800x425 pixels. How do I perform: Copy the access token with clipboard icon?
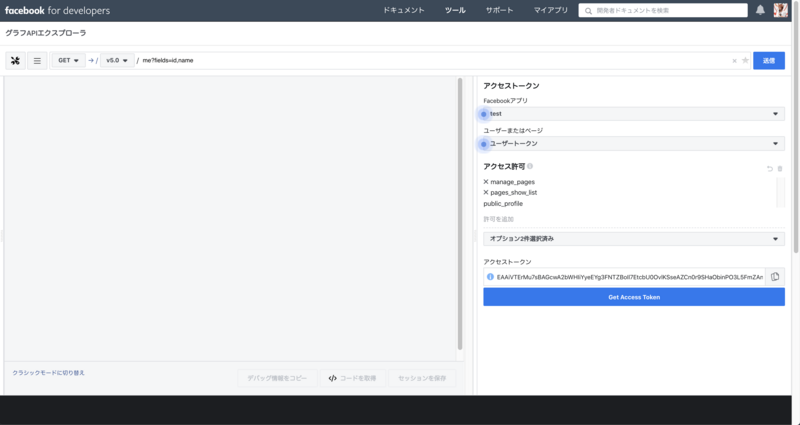[775, 277]
